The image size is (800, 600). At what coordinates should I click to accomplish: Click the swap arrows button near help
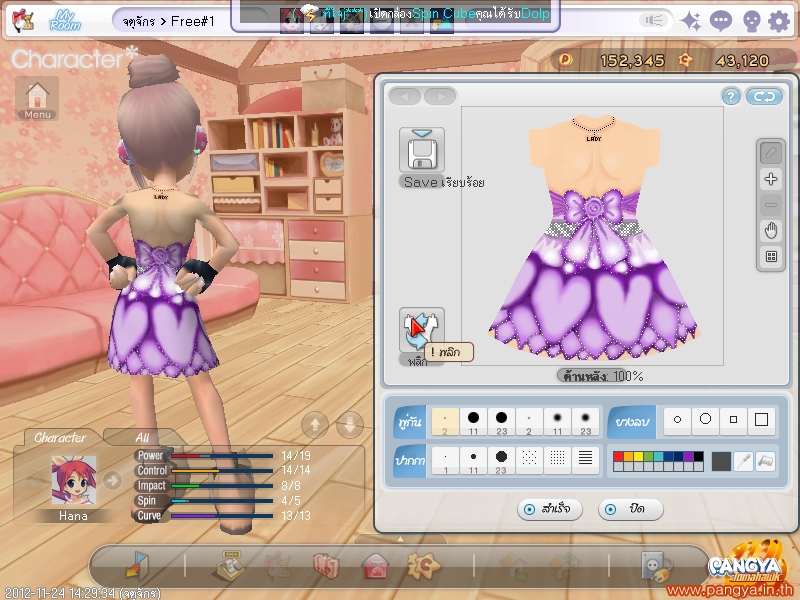764,96
